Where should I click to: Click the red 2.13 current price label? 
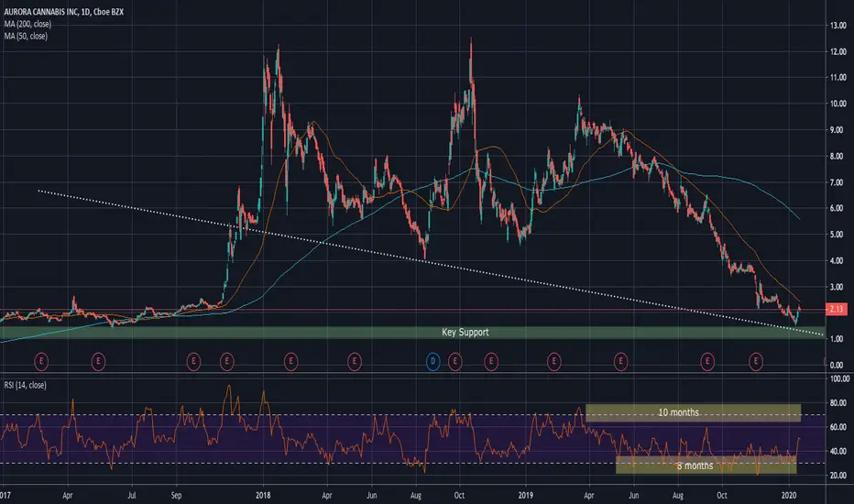pyautogui.click(x=837, y=310)
